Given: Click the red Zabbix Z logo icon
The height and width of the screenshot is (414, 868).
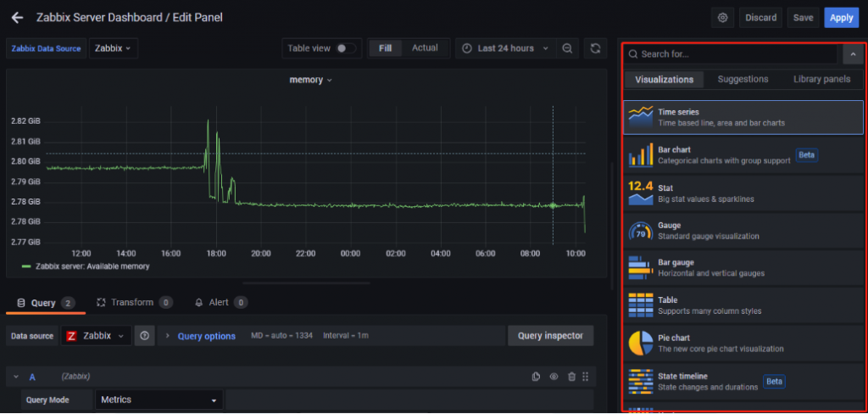Looking at the screenshot, I should tap(71, 336).
